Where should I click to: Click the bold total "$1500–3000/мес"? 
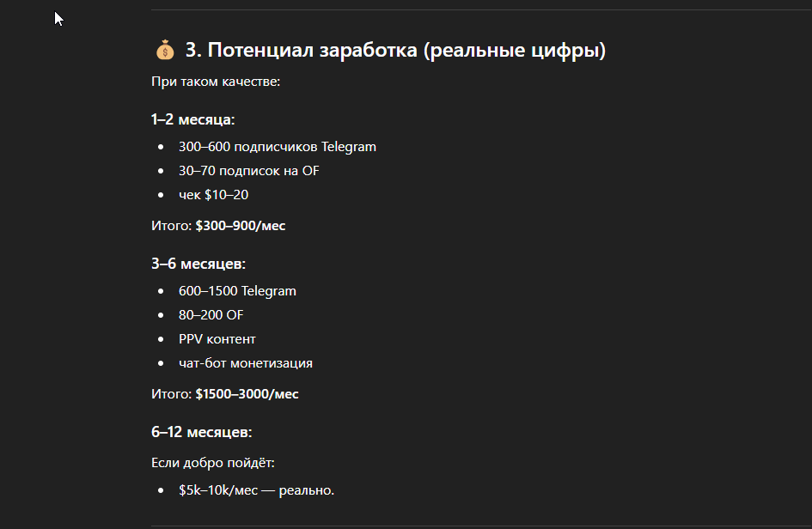[247, 394]
